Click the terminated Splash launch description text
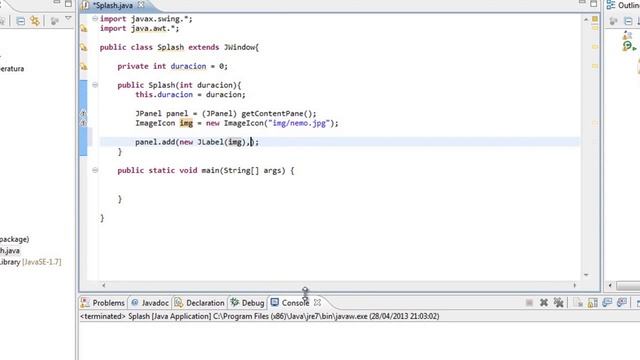 tap(260, 316)
